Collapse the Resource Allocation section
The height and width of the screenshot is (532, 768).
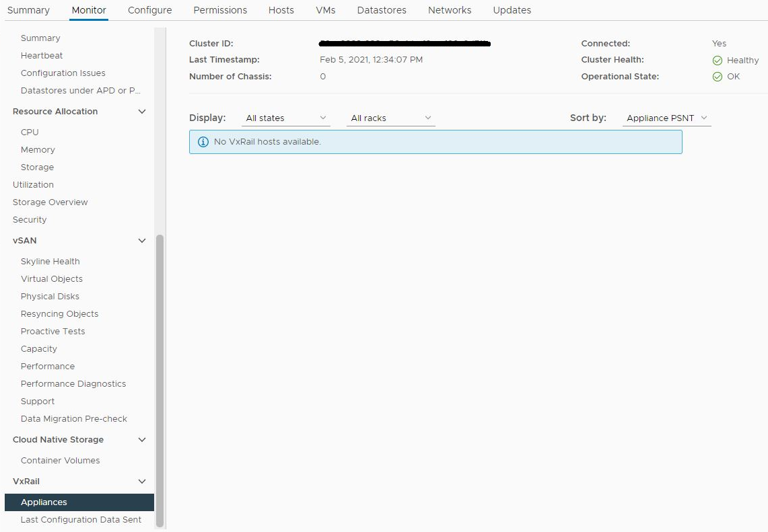[142, 112]
